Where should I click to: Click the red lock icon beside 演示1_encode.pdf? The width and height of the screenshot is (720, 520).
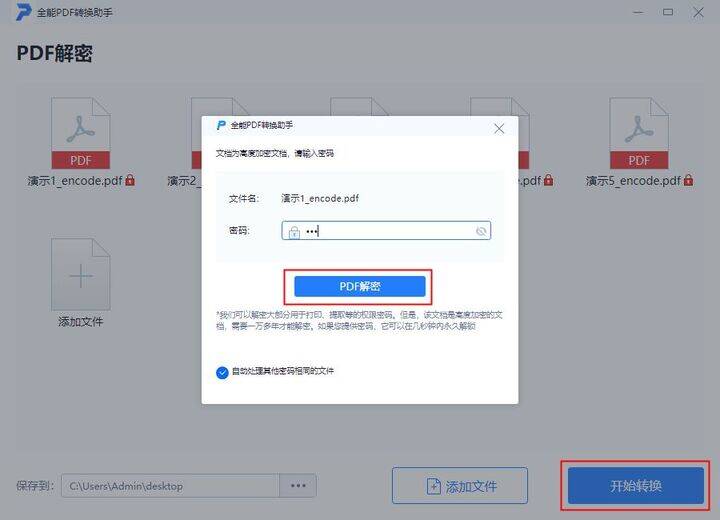[130, 180]
